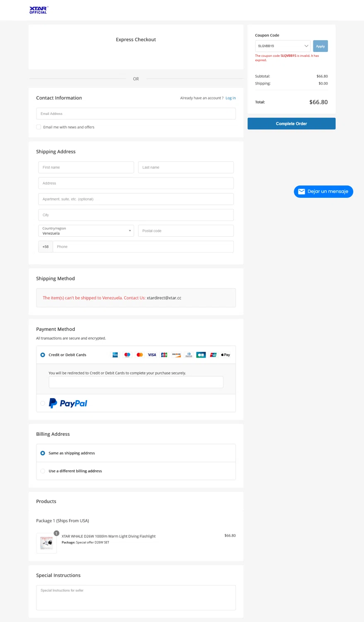Click the Discover card icon
Viewport: 364px width, 622px height.
point(177,355)
